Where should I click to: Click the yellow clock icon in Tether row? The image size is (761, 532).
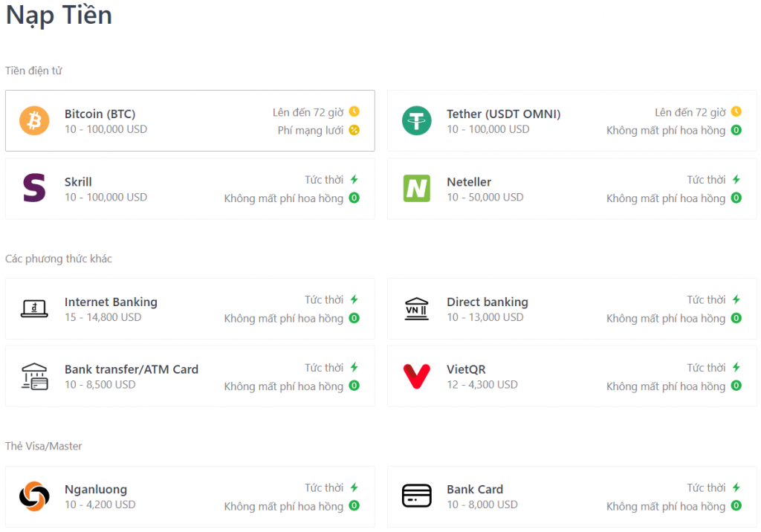736,111
